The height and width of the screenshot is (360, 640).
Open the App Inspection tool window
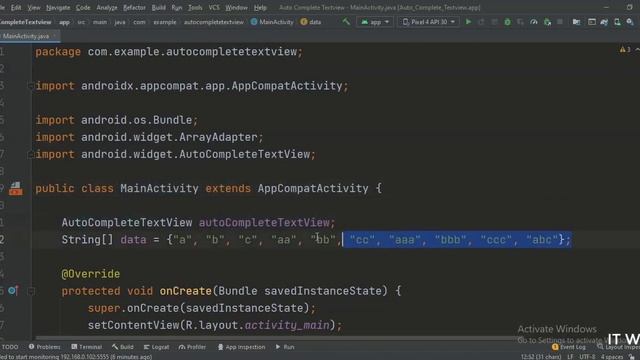241,347
